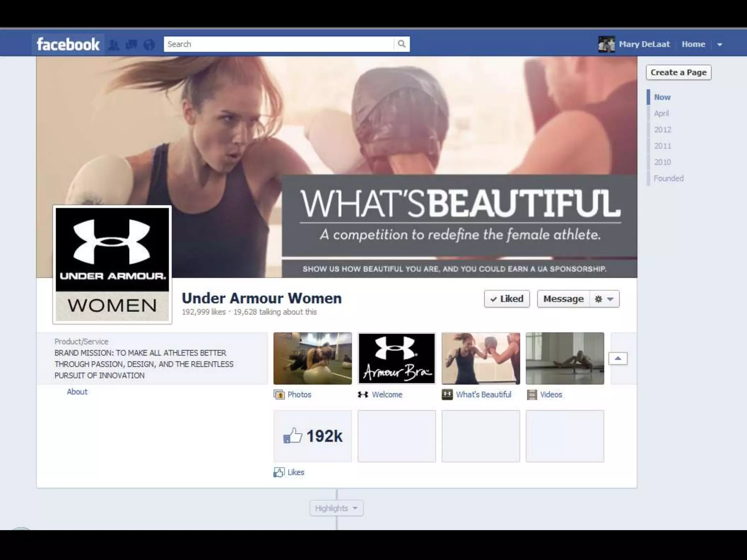Open the Highlights dropdown
This screenshot has width=747, height=560.
click(x=336, y=508)
